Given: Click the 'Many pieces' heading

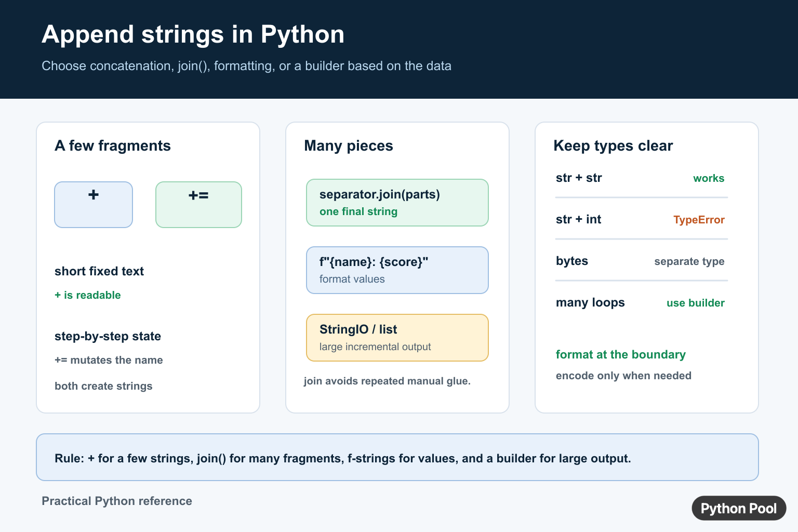Looking at the screenshot, I should point(349,146).
